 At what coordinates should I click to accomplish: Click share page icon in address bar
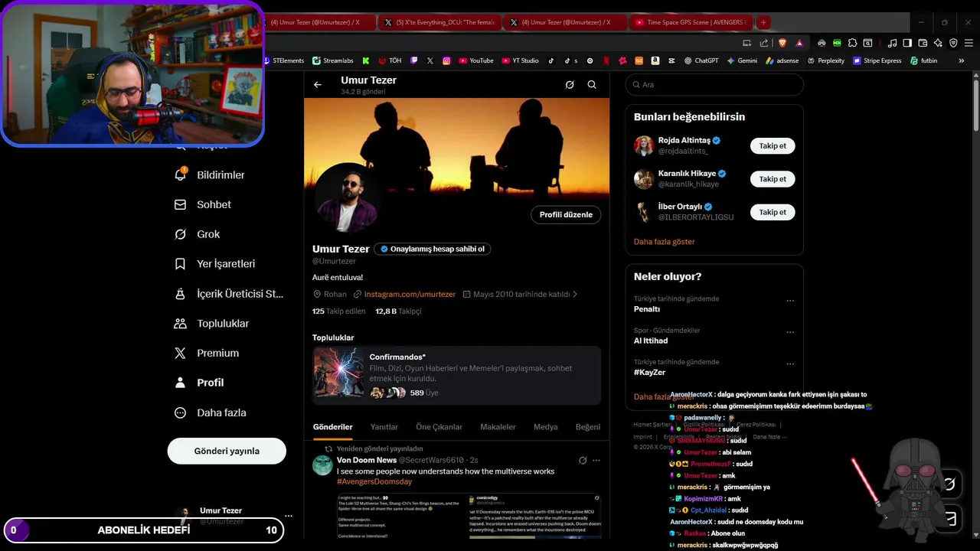[x=764, y=43]
